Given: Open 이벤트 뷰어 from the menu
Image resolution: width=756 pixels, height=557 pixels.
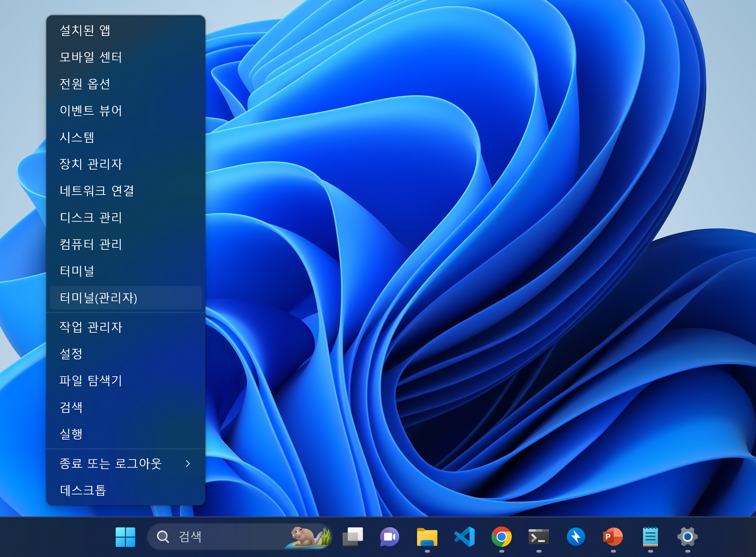Looking at the screenshot, I should tap(126, 110).
